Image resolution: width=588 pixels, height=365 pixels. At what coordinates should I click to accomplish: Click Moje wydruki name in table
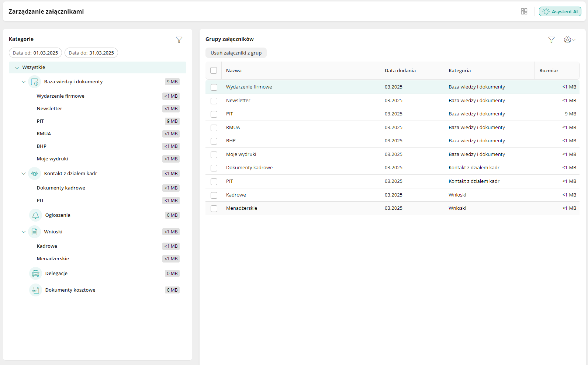(x=241, y=154)
